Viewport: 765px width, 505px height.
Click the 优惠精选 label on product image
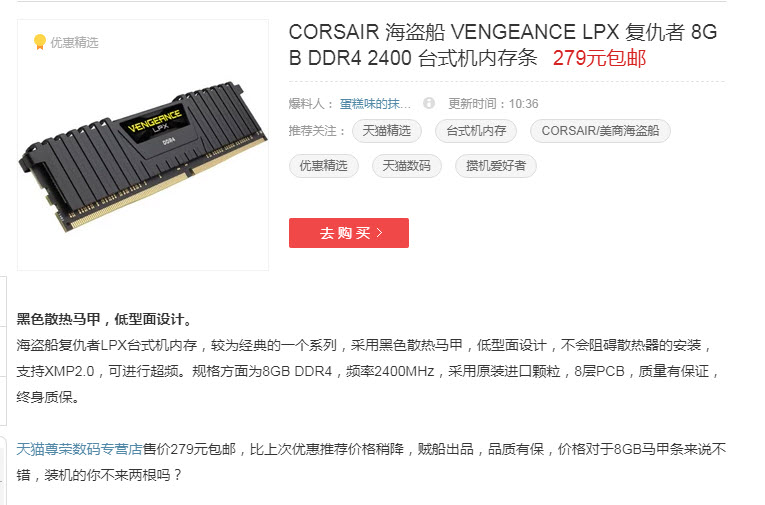pyautogui.click(x=74, y=42)
